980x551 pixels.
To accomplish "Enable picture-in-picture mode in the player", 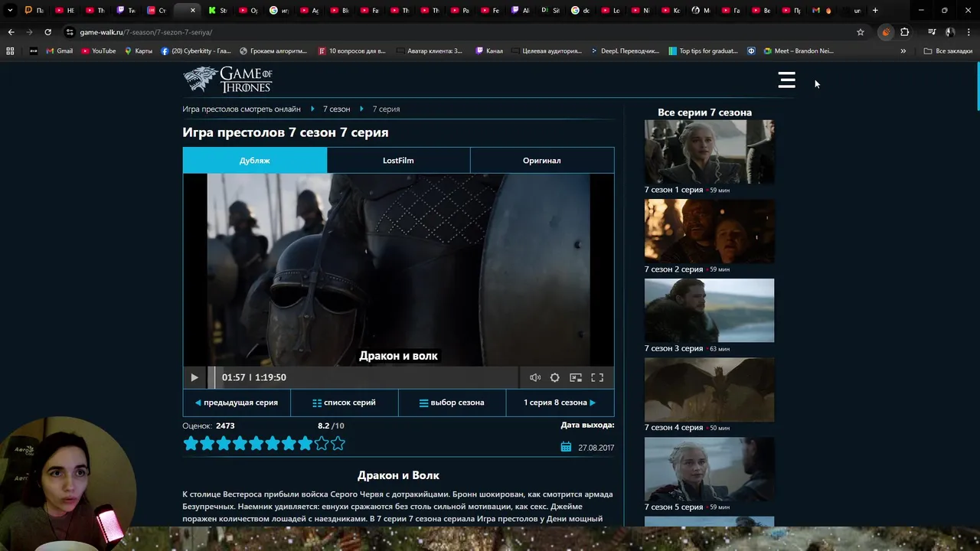I will coord(576,377).
